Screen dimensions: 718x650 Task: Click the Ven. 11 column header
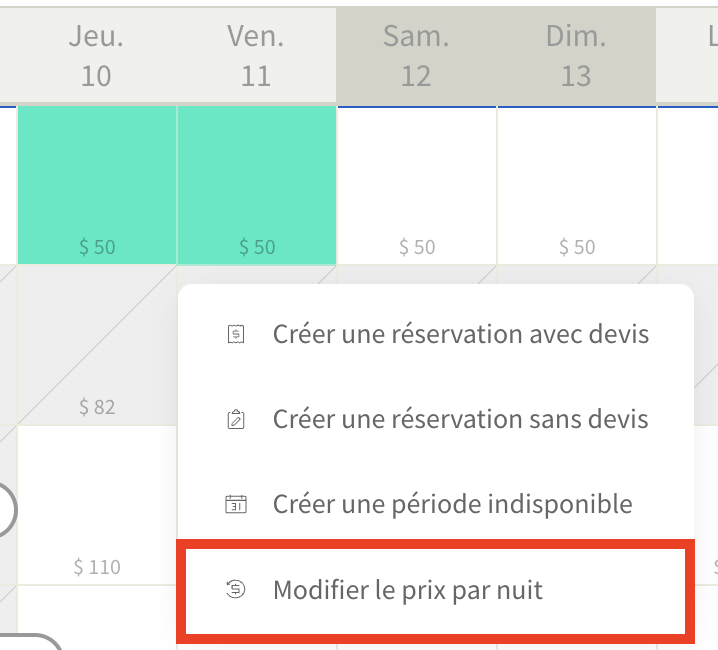pyautogui.click(x=256, y=55)
